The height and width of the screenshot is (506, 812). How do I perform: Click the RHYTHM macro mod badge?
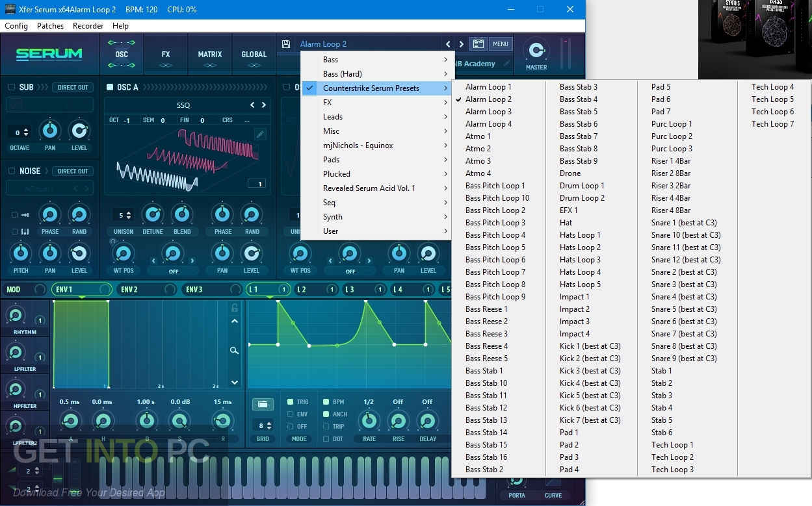tap(40, 320)
